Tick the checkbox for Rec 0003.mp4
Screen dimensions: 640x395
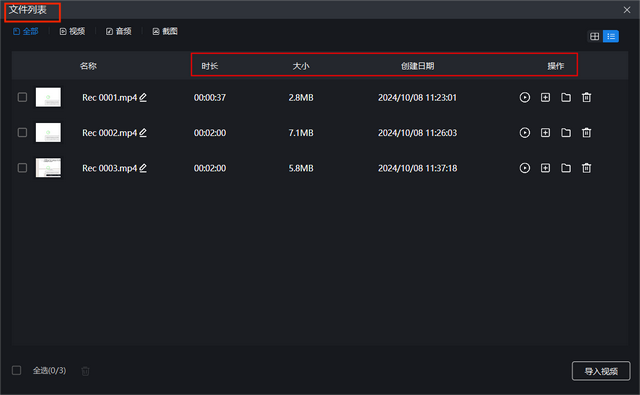click(x=22, y=168)
